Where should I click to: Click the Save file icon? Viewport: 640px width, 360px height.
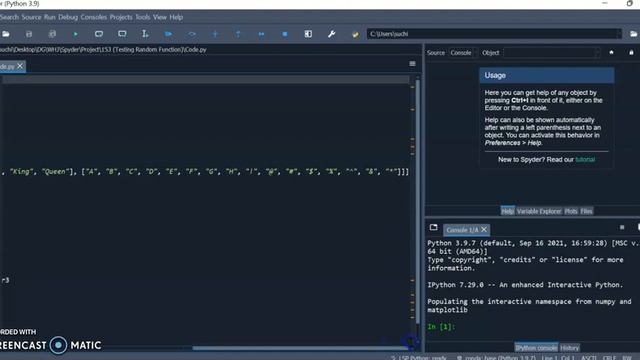coord(29,34)
